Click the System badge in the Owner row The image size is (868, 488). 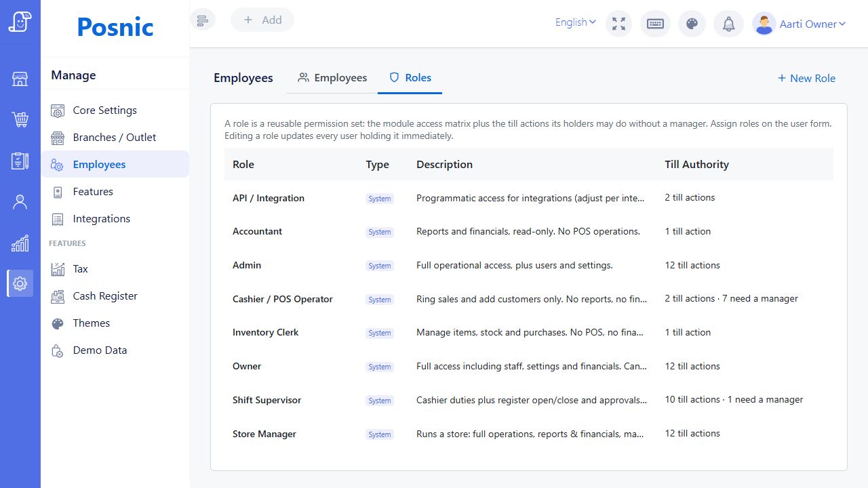[x=380, y=367]
